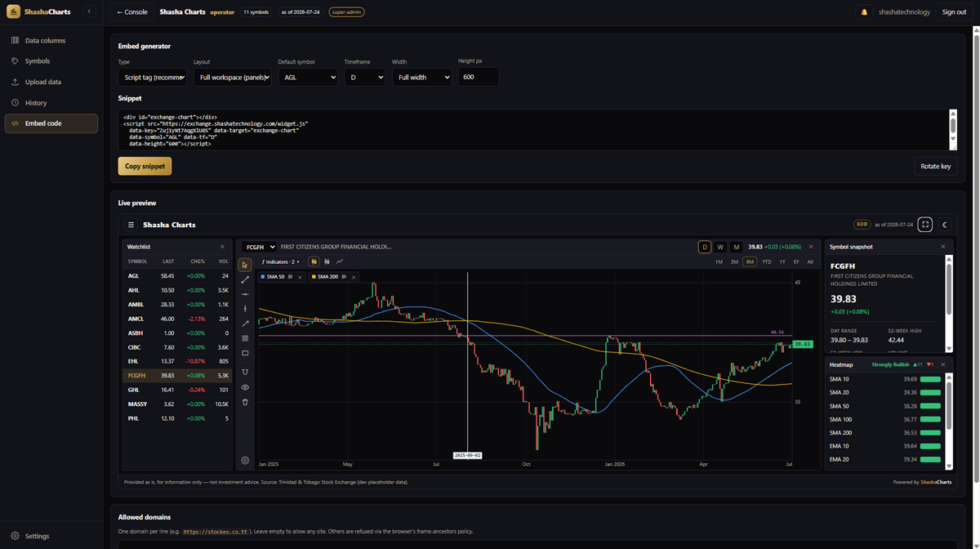Screen dimensions: 980x549
Task: Open the Layout dropdown
Action: 233,77
